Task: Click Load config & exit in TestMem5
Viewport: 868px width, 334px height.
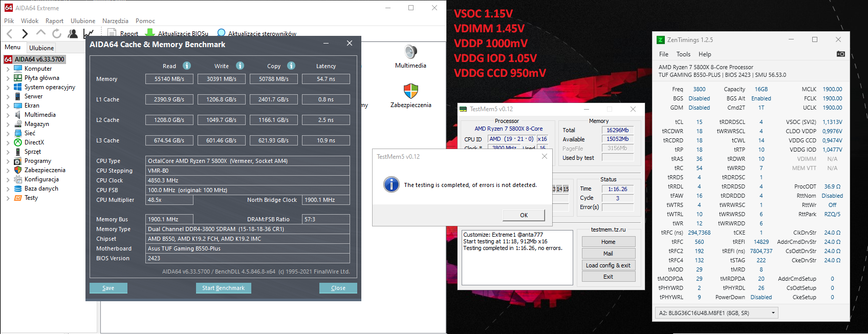Action: coord(609,265)
